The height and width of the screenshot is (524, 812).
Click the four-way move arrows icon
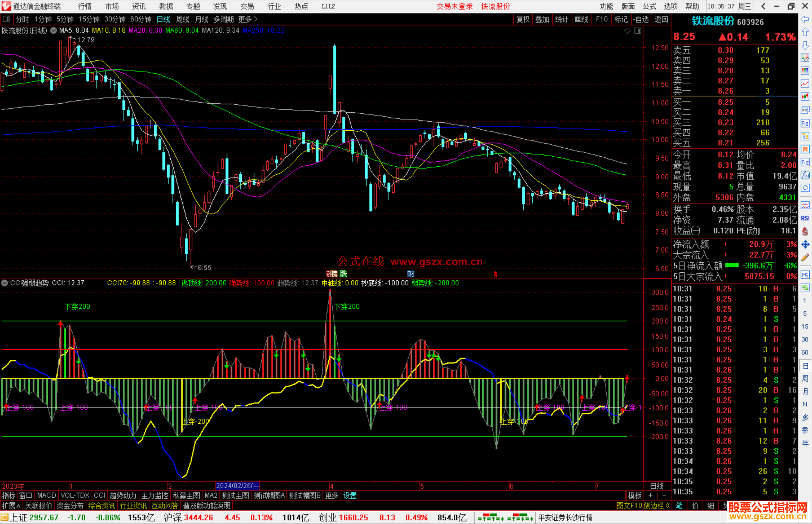[x=805, y=245]
